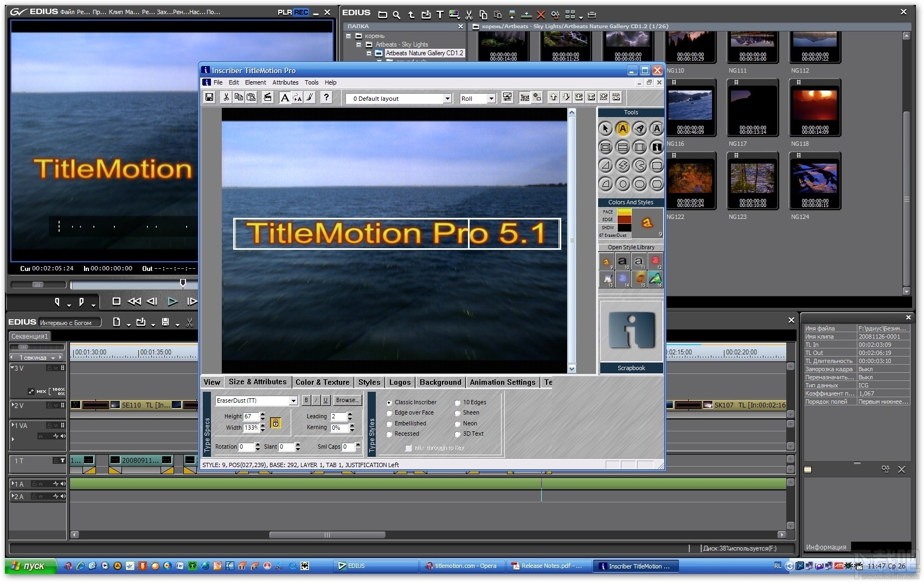The image size is (924, 582).
Task: Click the folder icon in EDIUS bin toolbar
Action: pos(383,15)
